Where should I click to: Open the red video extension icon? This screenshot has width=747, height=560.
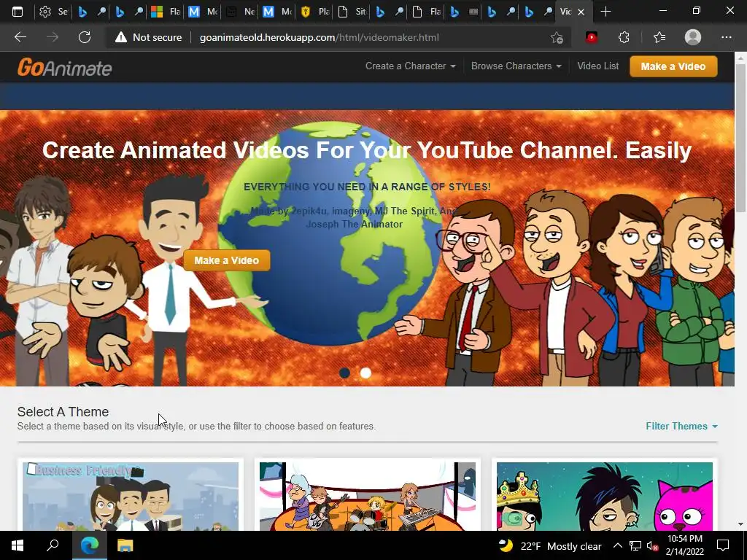coord(592,37)
